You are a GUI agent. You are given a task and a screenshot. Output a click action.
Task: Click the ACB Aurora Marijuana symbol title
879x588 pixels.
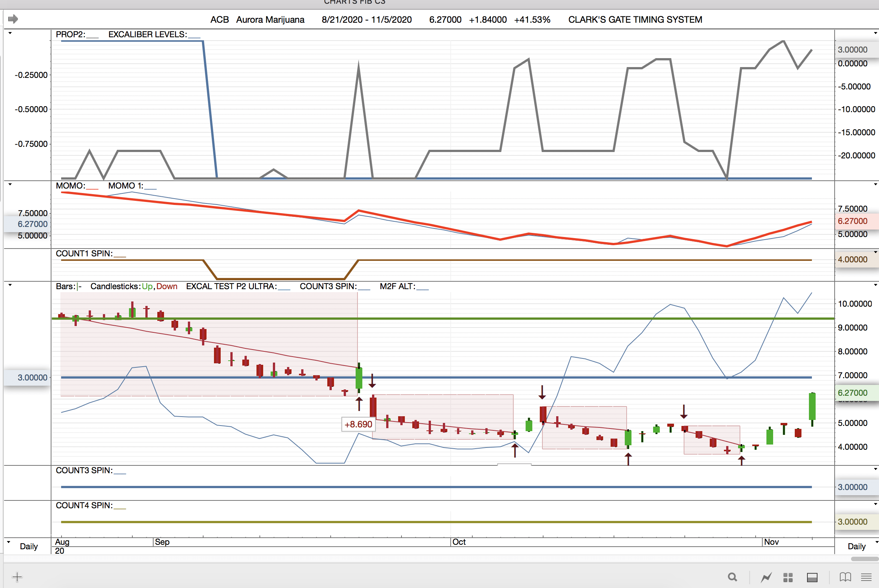(257, 19)
